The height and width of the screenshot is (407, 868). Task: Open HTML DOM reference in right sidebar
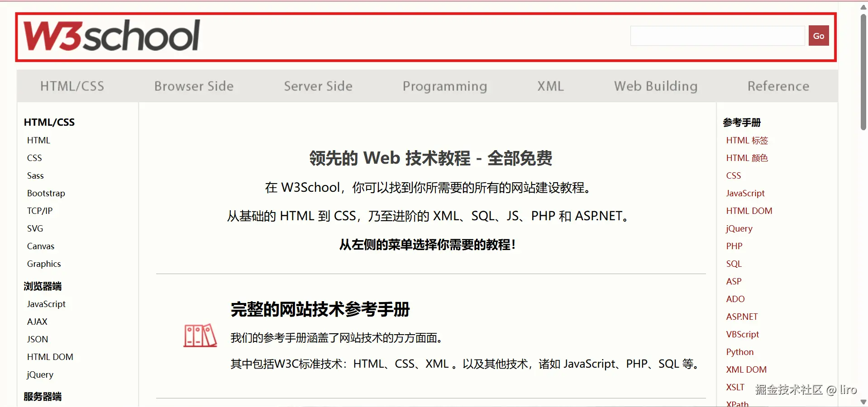(749, 211)
